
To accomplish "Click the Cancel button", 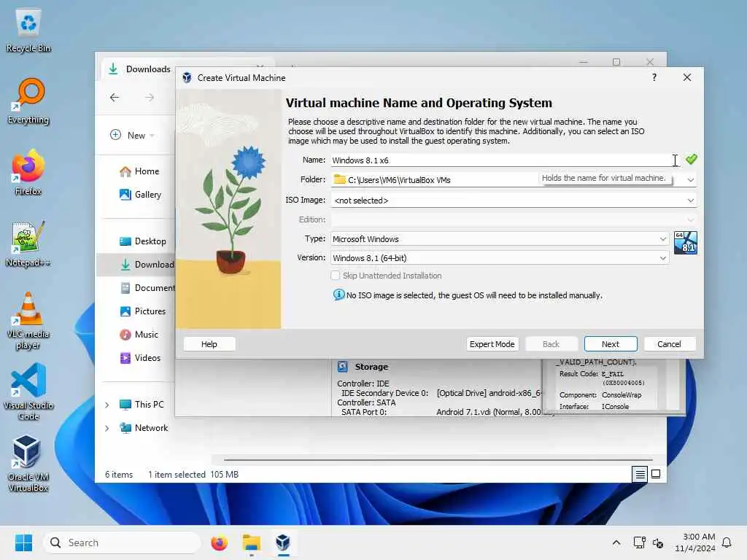I will pos(670,344).
